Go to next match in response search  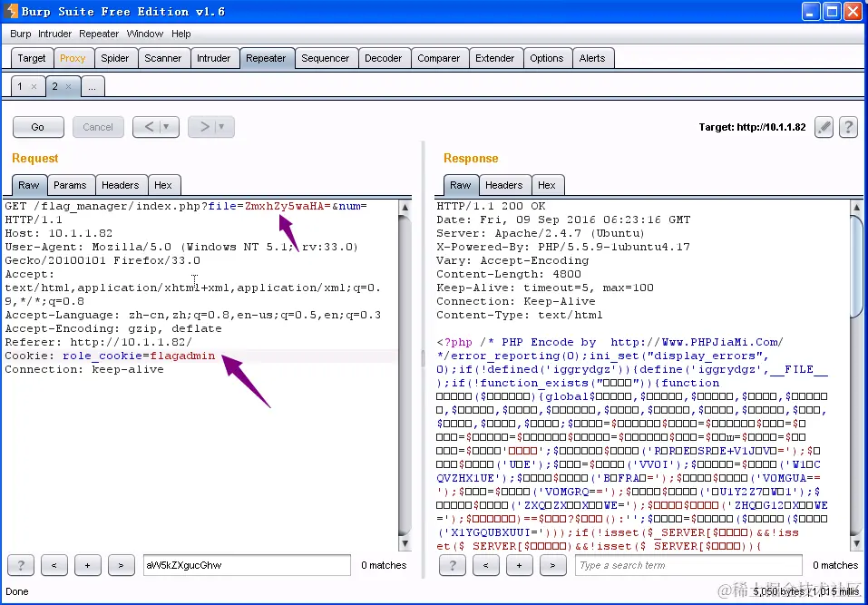pos(552,565)
